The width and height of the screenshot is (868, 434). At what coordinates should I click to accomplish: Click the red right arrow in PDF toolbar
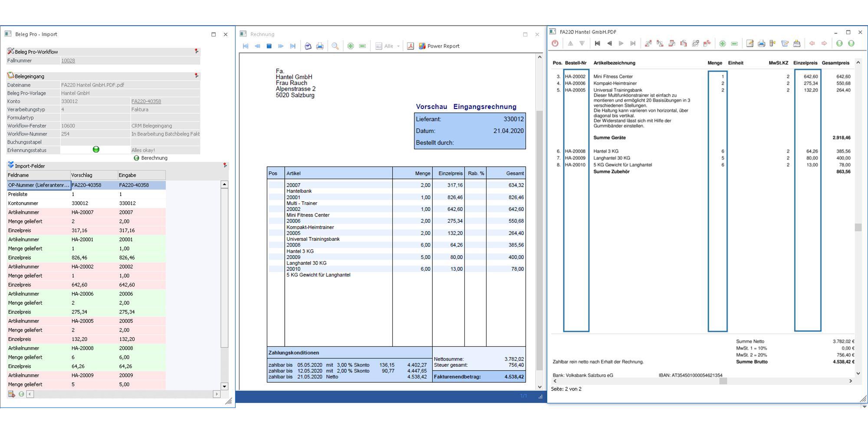pos(824,43)
